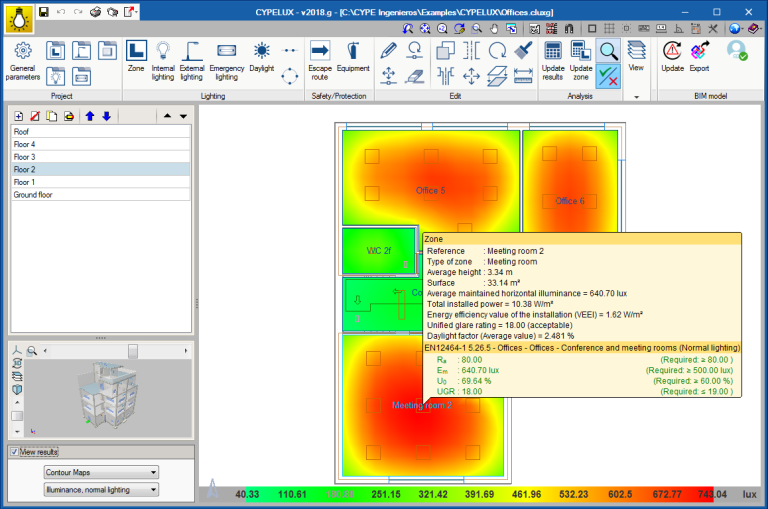Select the Zone tool
768x509 pixels.
pos(136,58)
